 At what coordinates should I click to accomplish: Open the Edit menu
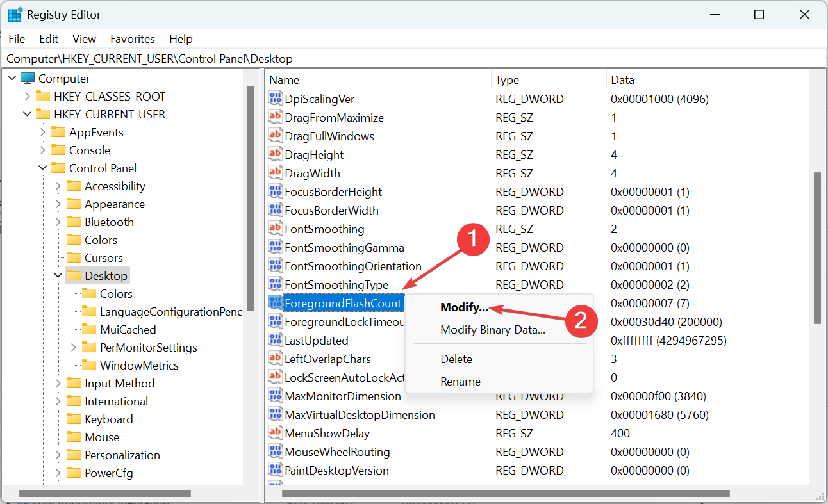pyautogui.click(x=49, y=39)
